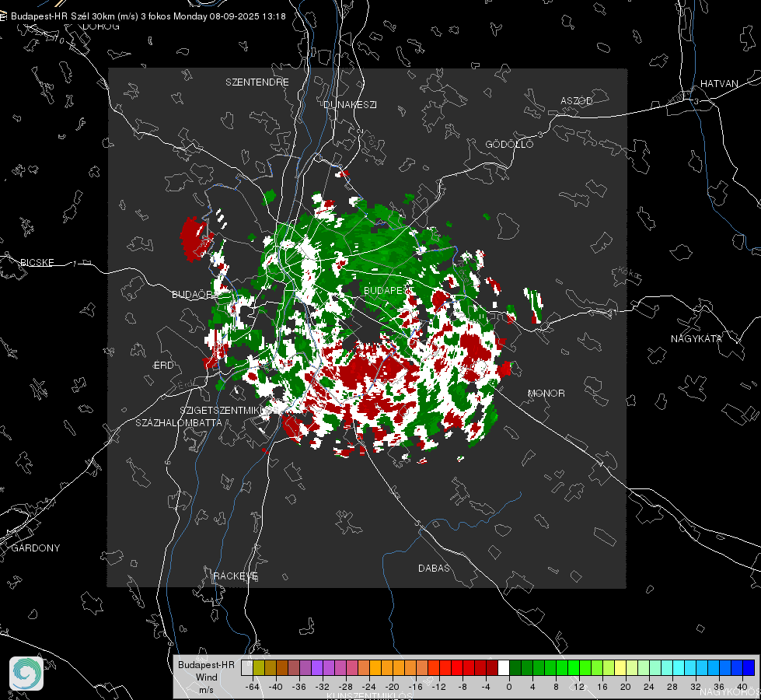This screenshot has width=761, height=700.
Task: Click the GÁRDONY town label
Action: pos(36,548)
